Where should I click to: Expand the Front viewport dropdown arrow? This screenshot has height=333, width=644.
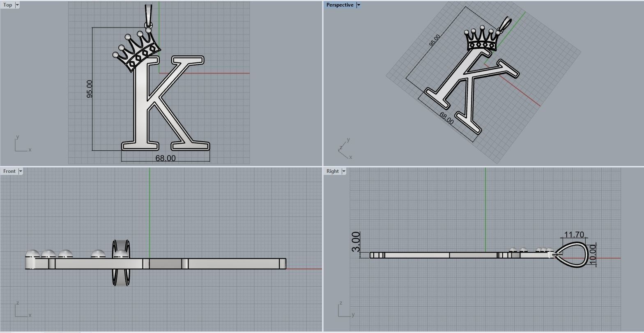[21, 171]
